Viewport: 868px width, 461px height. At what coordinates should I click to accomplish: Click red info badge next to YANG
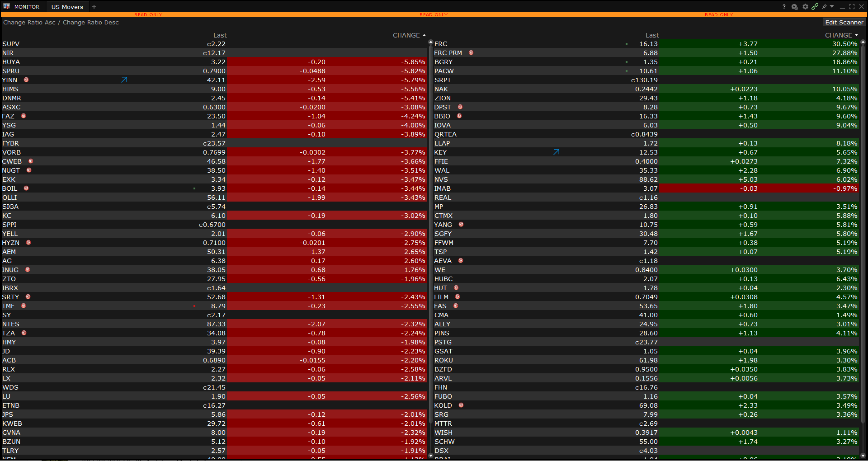(461, 224)
